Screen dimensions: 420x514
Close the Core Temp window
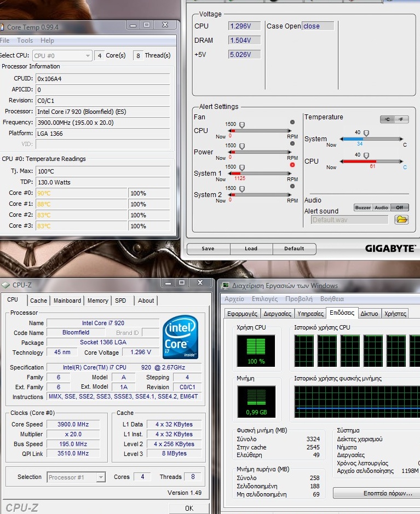[x=165, y=25]
